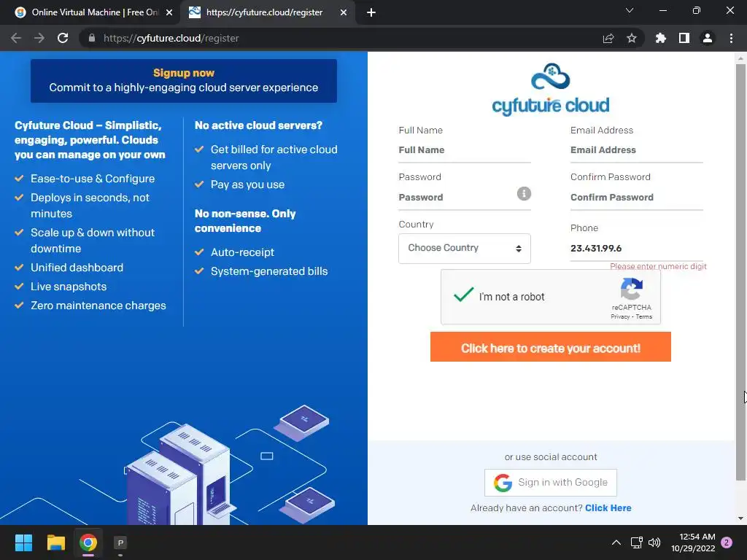
Task: Open the Chrome profile avatar icon
Action: 708,38
